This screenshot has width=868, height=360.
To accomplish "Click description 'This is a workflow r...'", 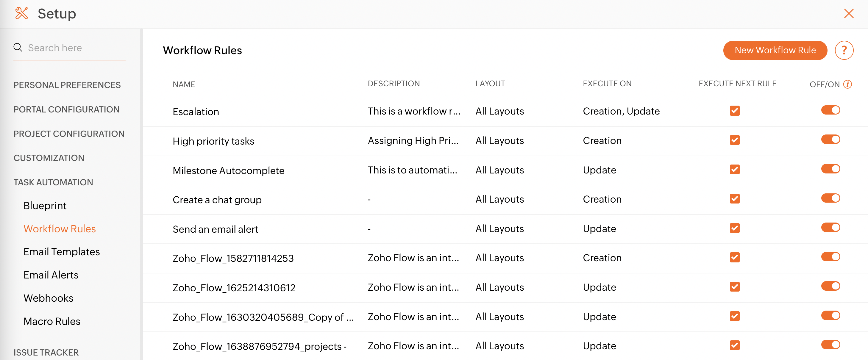I will tap(414, 111).
